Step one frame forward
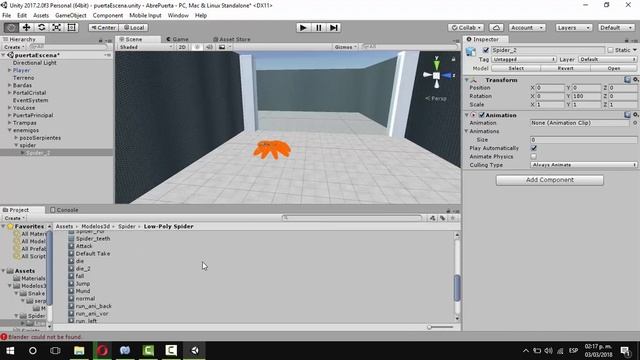 (x=333, y=27)
